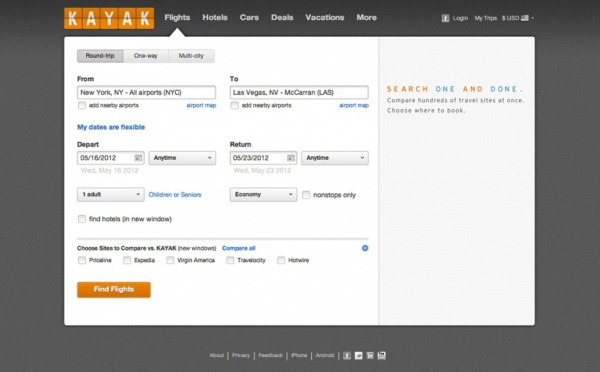This screenshot has height=372, width=600.
Task: Click the blue plus icon beside Compare all
Action: click(x=365, y=248)
